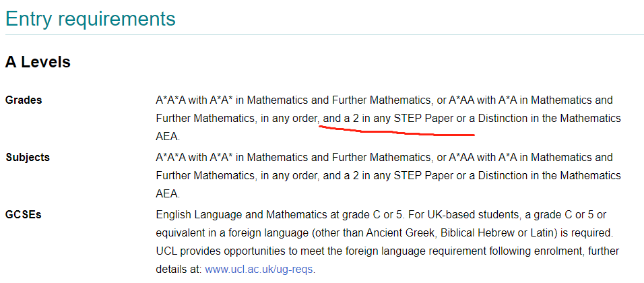Click the red hand-drawn underline annotation

pos(397,131)
